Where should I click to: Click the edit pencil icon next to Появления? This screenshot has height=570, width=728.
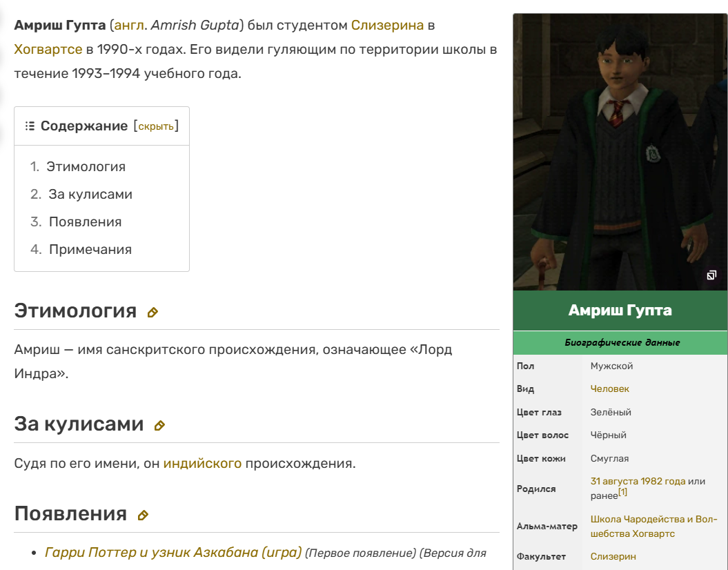click(143, 515)
